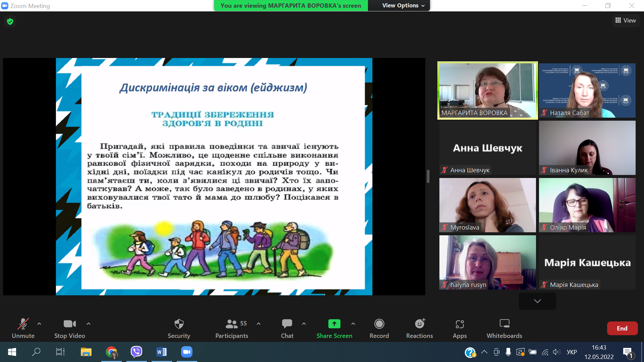Show more participants with the down chevron
The height and width of the screenshot is (362, 644).
[x=537, y=301]
